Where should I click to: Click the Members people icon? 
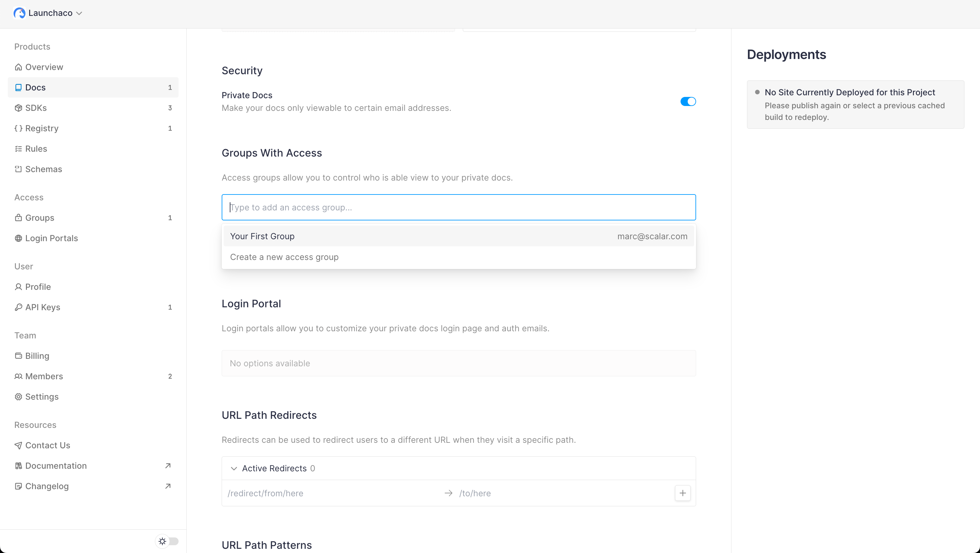point(18,376)
